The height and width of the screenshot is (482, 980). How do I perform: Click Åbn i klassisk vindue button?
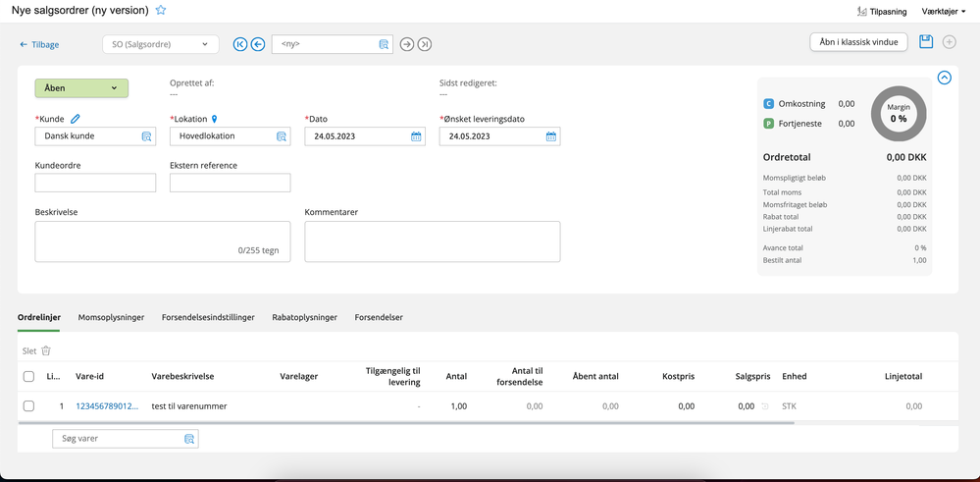pyautogui.click(x=858, y=42)
